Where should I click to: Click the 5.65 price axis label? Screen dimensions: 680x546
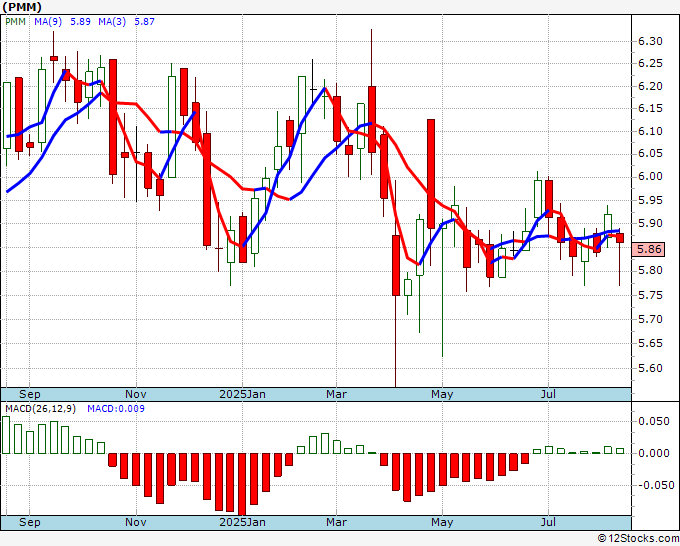(650, 343)
